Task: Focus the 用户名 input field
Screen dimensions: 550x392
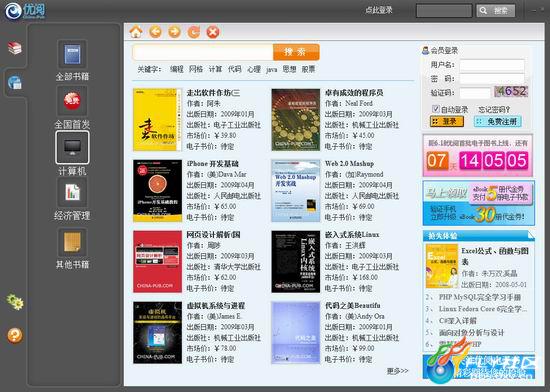Action: coord(492,65)
